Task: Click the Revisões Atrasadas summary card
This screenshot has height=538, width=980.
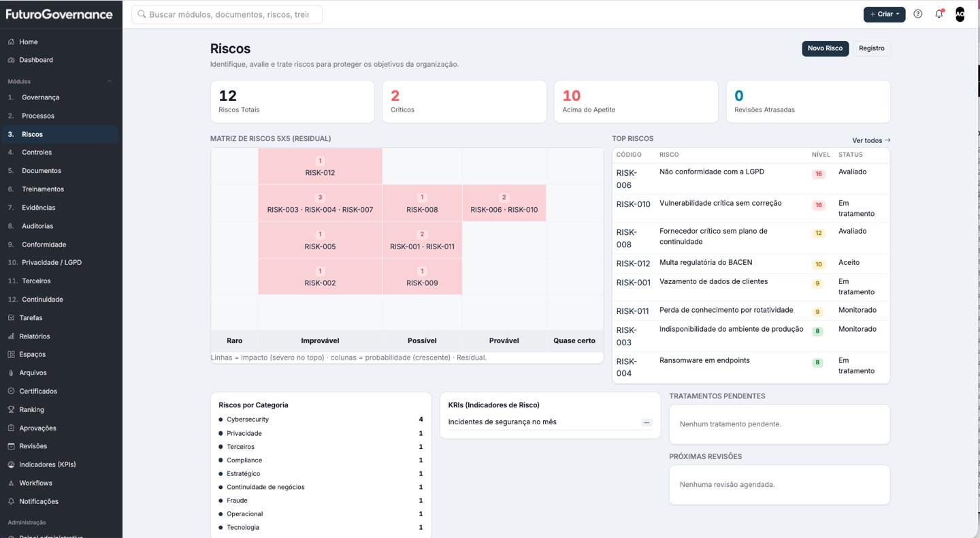Action: pos(808,101)
